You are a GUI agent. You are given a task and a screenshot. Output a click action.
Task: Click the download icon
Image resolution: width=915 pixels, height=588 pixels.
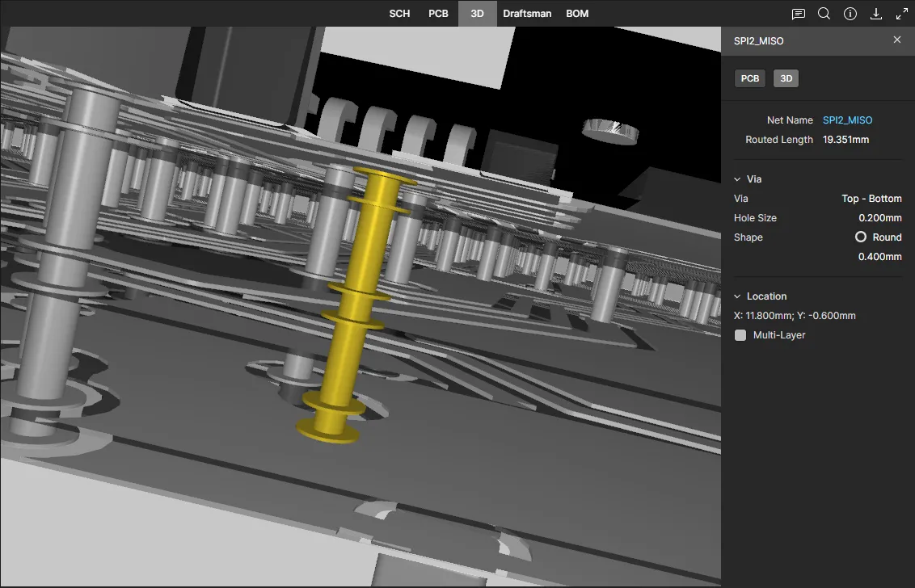(x=875, y=14)
